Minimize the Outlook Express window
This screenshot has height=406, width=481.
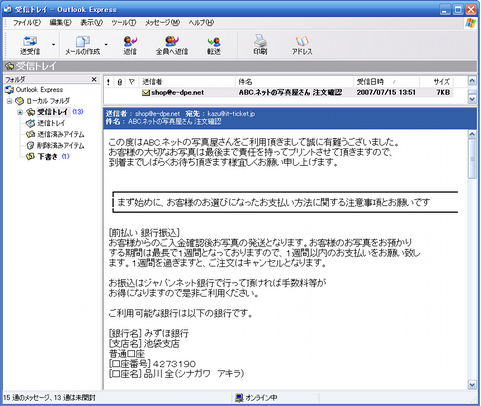tap(445, 10)
